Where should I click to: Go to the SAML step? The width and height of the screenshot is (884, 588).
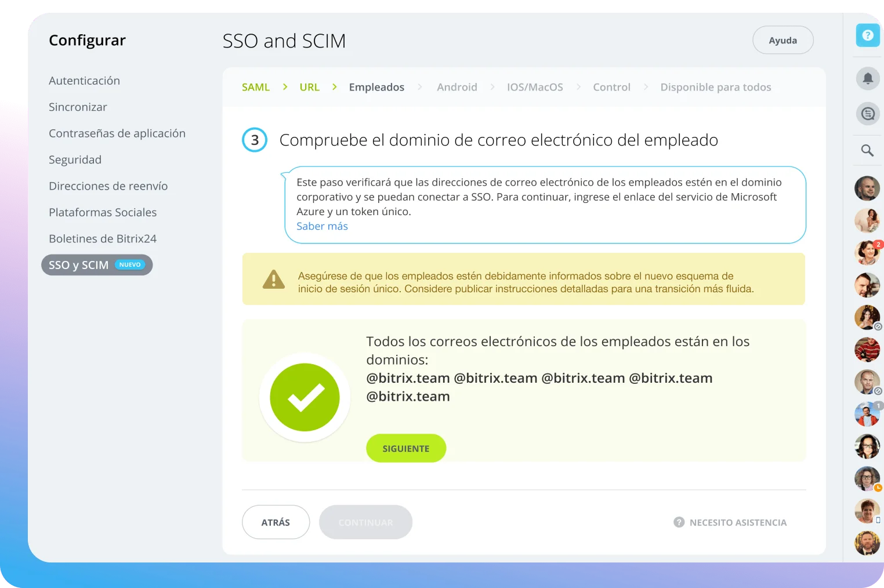(x=256, y=87)
